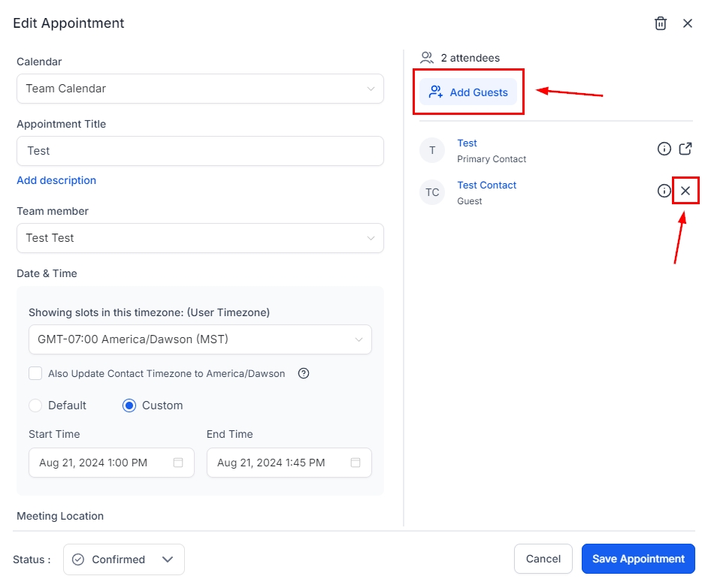708x588 pixels.
Task: Click info icon for Test Contact guest
Action: [664, 191]
